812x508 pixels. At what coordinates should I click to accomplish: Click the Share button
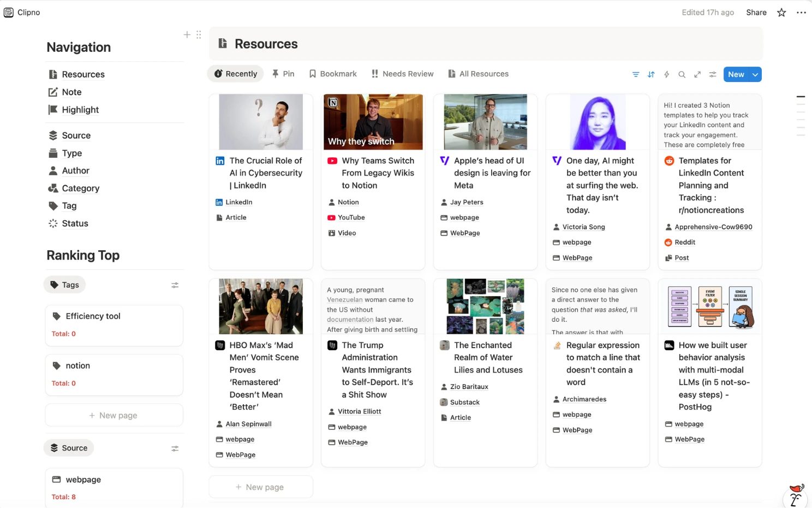(756, 13)
